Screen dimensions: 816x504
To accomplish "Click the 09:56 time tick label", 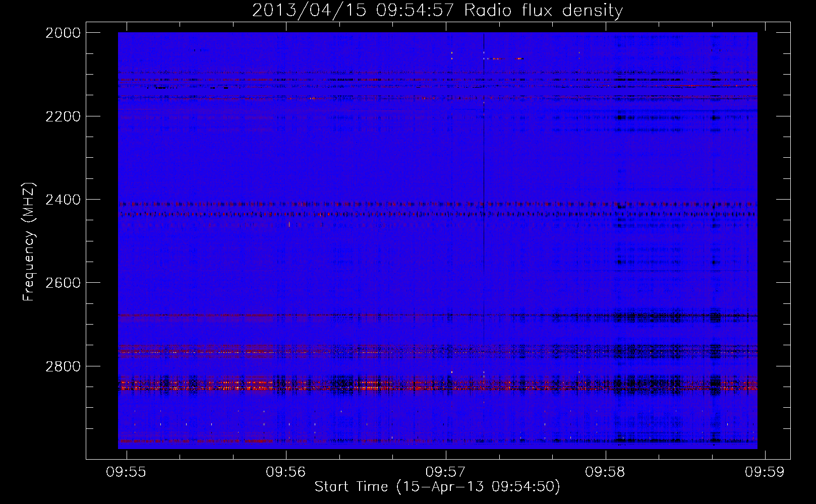I will click(x=286, y=472).
